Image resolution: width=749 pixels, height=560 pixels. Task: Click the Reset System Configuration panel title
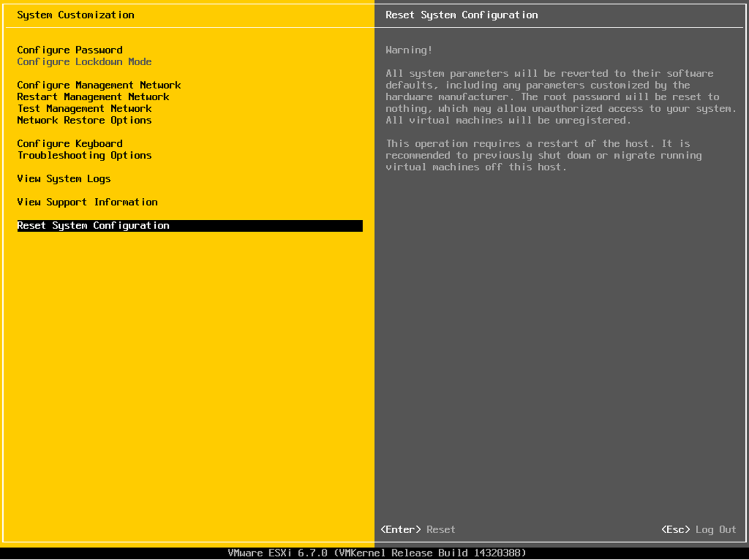pos(462,15)
